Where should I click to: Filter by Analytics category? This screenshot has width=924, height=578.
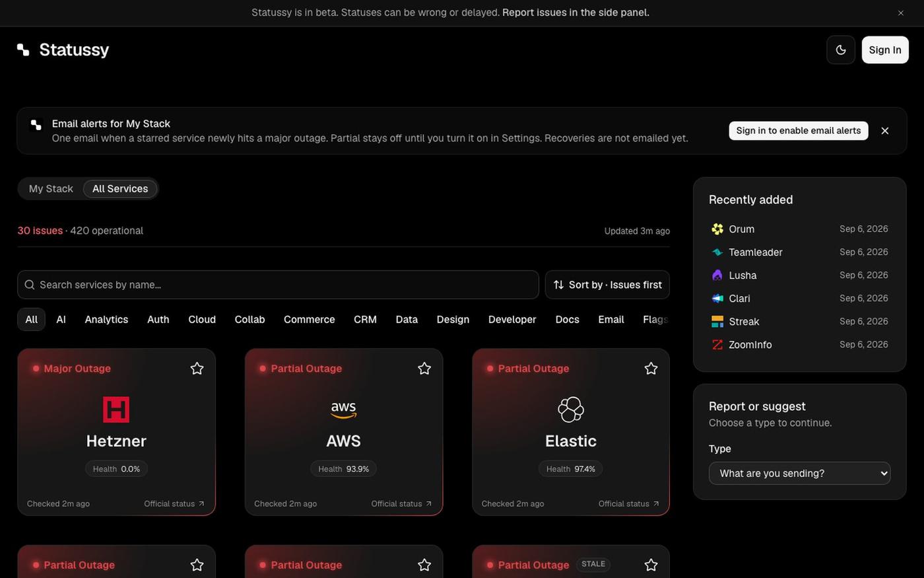pos(106,319)
